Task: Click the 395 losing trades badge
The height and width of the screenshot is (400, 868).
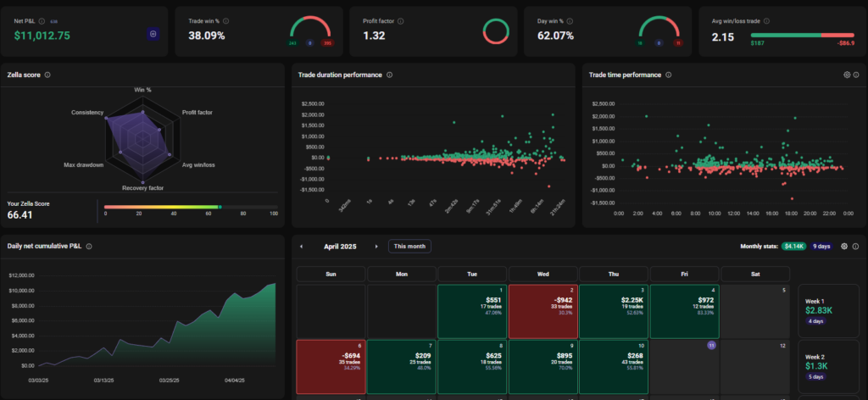Action: click(328, 42)
